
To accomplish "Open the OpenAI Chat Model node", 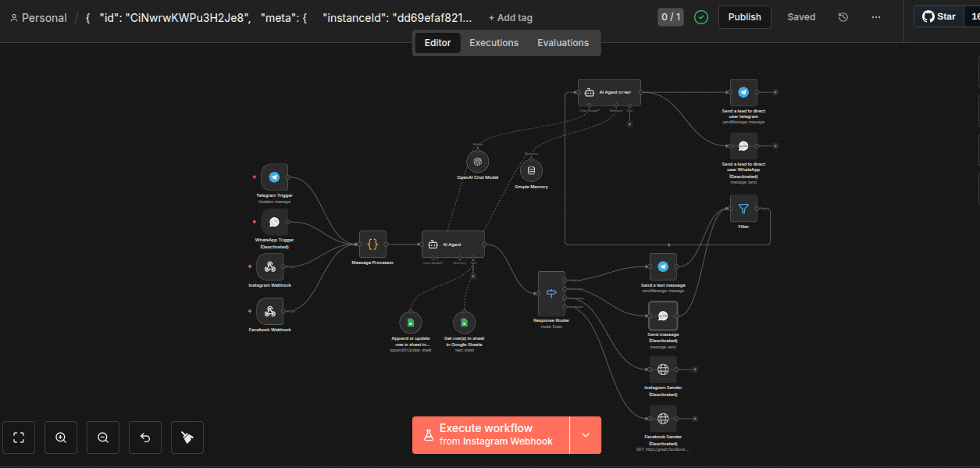I will click(477, 162).
